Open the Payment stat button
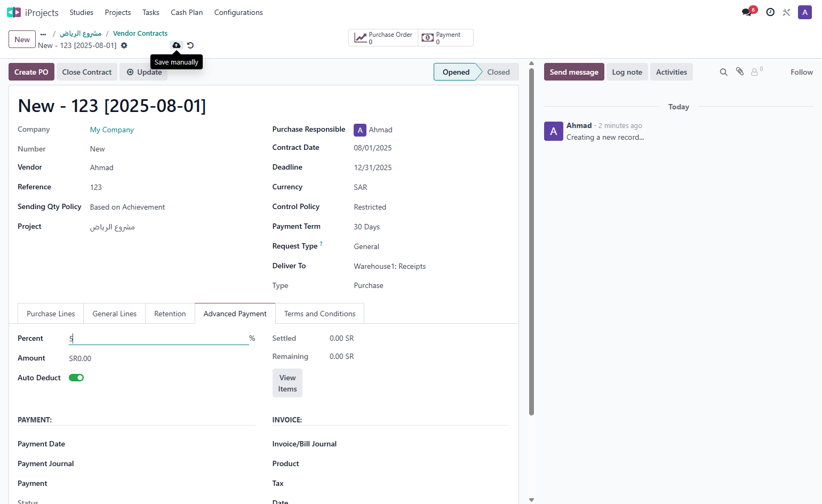 click(446, 38)
